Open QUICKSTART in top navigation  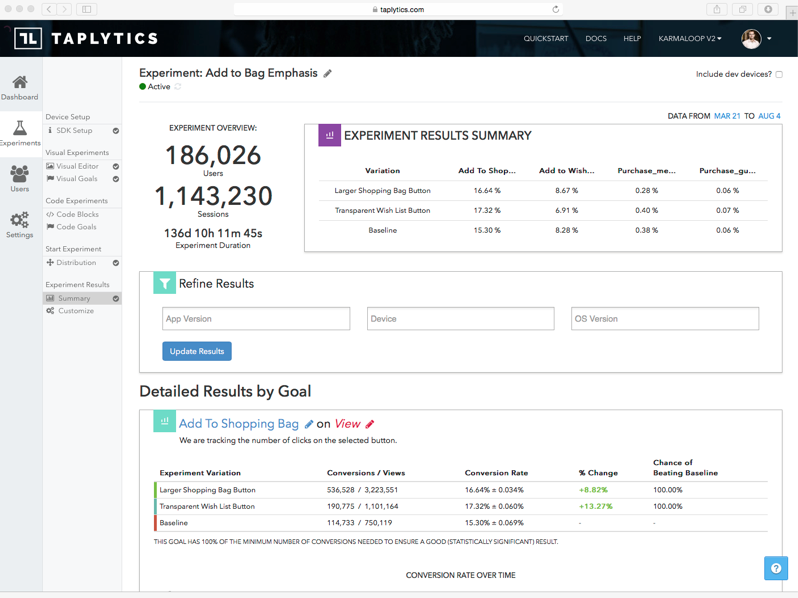546,39
